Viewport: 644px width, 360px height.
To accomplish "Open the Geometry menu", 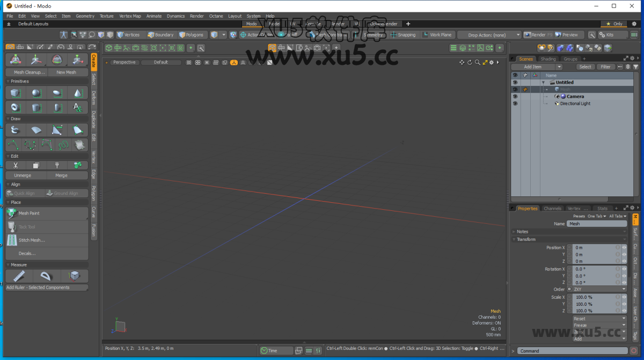I will pos(85,16).
